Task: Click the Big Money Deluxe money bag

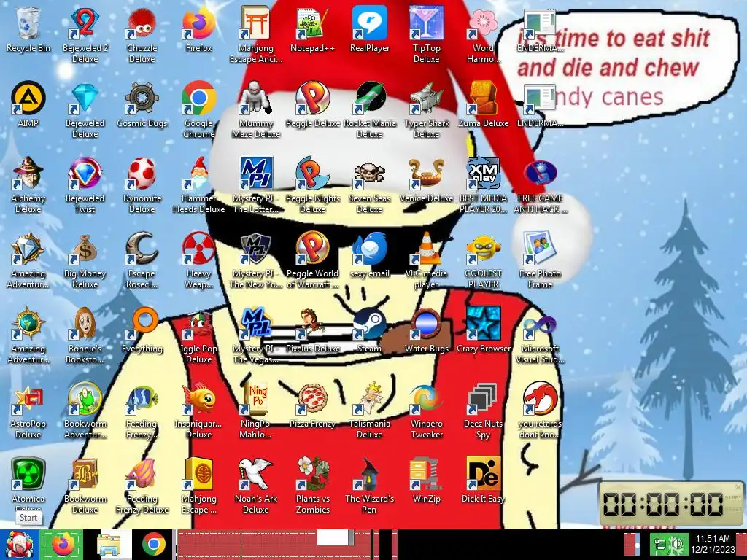Action: (85, 260)
